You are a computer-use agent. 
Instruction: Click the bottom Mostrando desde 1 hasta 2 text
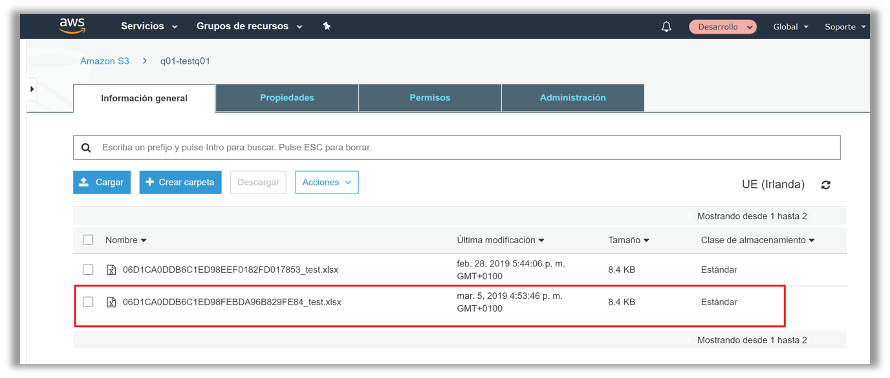(752, 340)
